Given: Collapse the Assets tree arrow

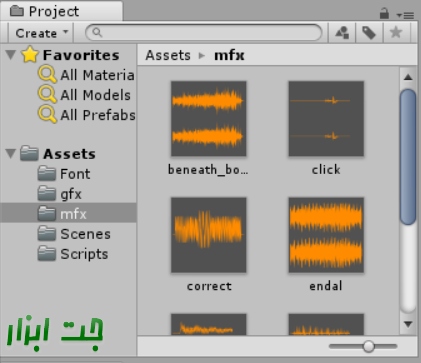Looking at the screenshot, I should [x=11, y=154].
